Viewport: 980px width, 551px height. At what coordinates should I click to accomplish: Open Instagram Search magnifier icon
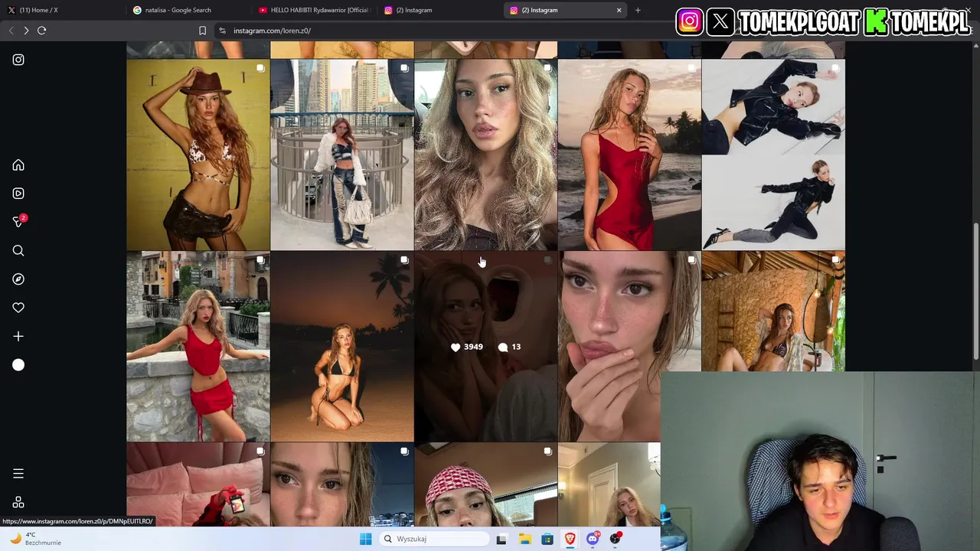point(18,251)
